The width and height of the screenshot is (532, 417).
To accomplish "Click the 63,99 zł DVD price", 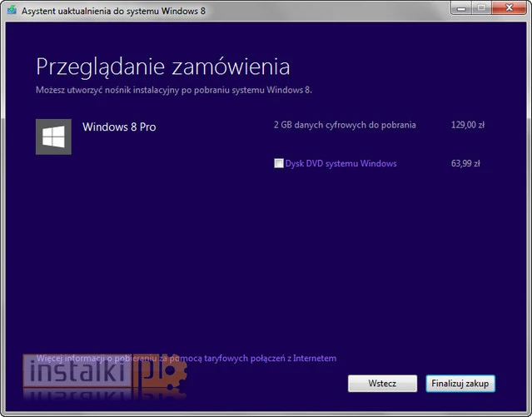I will point(467,164).
